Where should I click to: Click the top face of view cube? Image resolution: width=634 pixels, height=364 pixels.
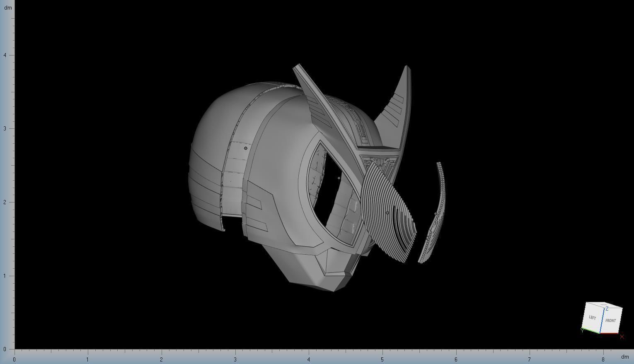pos(604,305)
